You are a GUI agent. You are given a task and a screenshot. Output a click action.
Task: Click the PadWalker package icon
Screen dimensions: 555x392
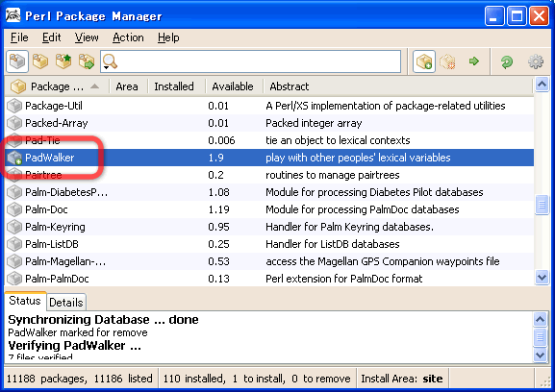coord(14,158)
